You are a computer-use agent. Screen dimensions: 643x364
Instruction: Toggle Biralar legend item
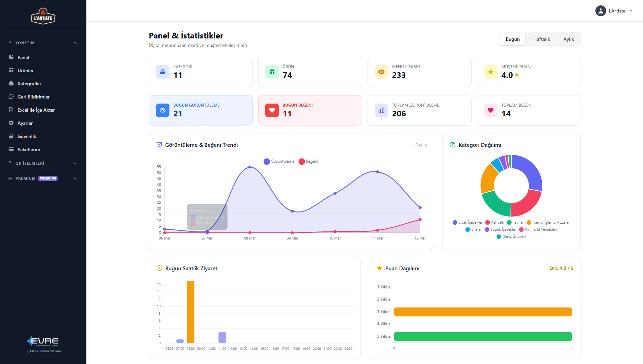click(x=474, y=229)
